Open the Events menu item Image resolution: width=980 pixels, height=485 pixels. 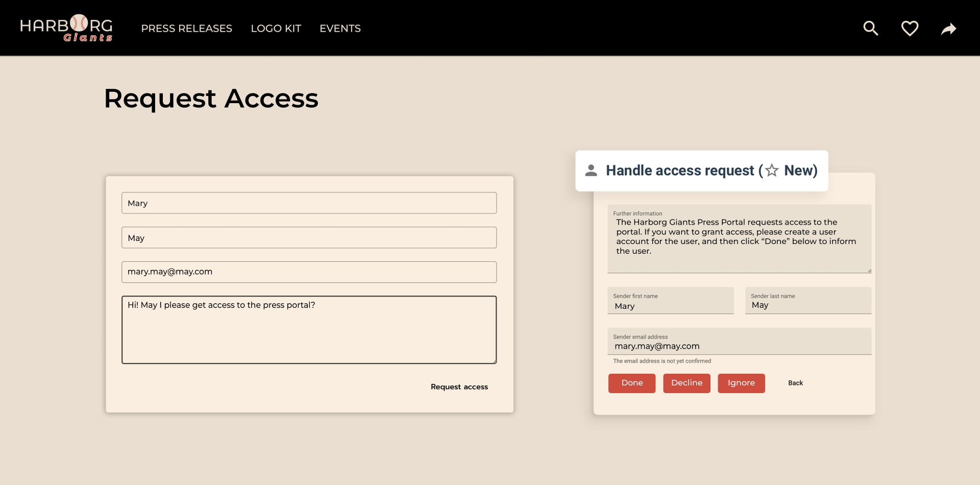340,29
